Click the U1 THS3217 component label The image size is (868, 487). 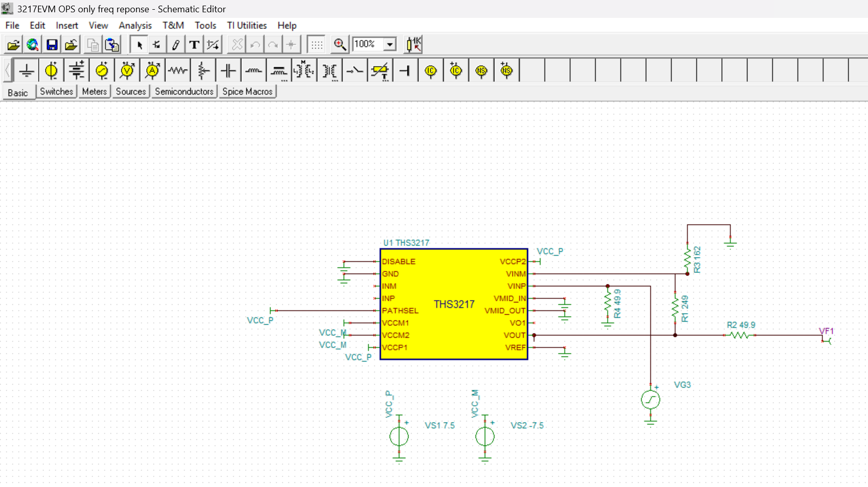click(x=406, y=242)
